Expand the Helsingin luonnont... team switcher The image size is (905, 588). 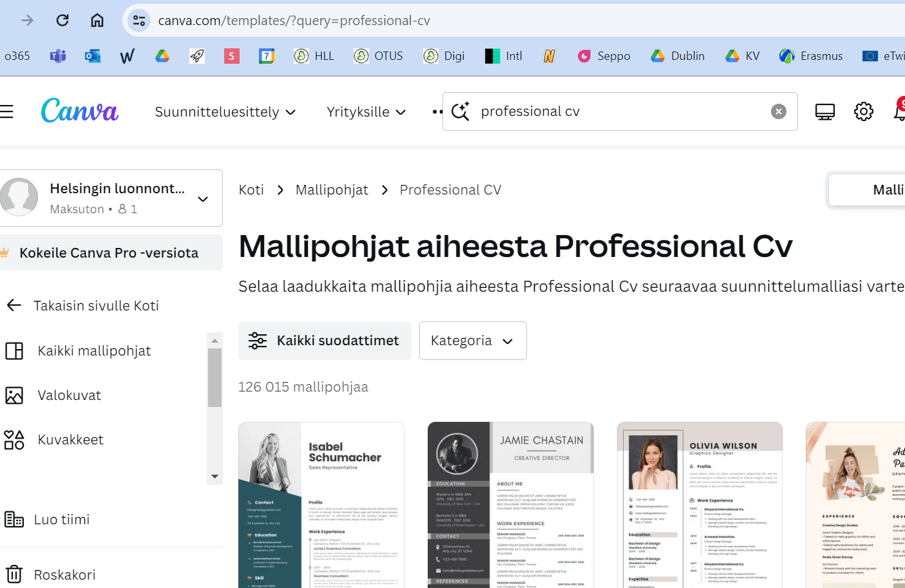(111, 198)
